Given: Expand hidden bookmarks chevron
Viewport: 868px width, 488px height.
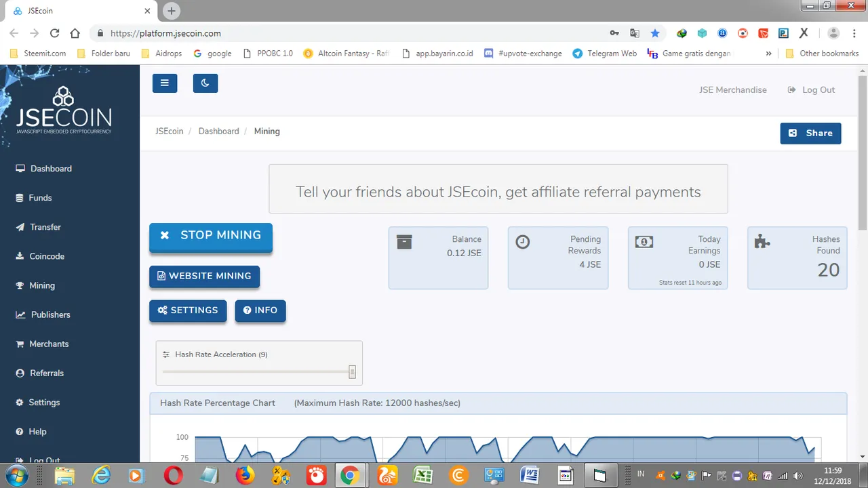Looking at the screenshot, I should 768,53.
